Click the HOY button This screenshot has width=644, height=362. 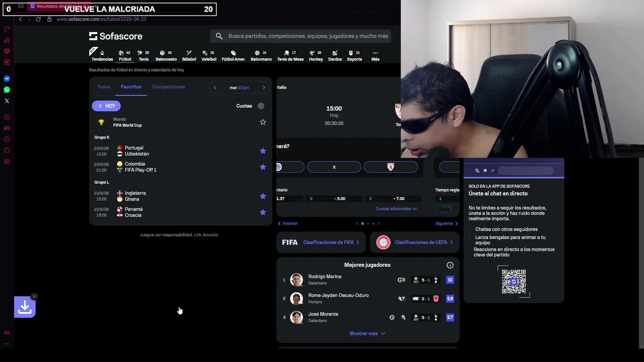106,106
